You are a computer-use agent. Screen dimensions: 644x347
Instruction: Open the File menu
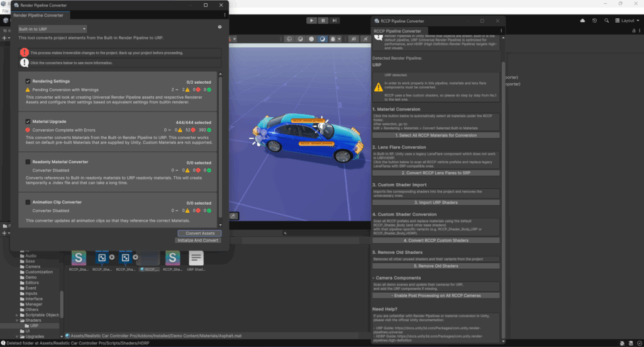click(x=6, y=11)
